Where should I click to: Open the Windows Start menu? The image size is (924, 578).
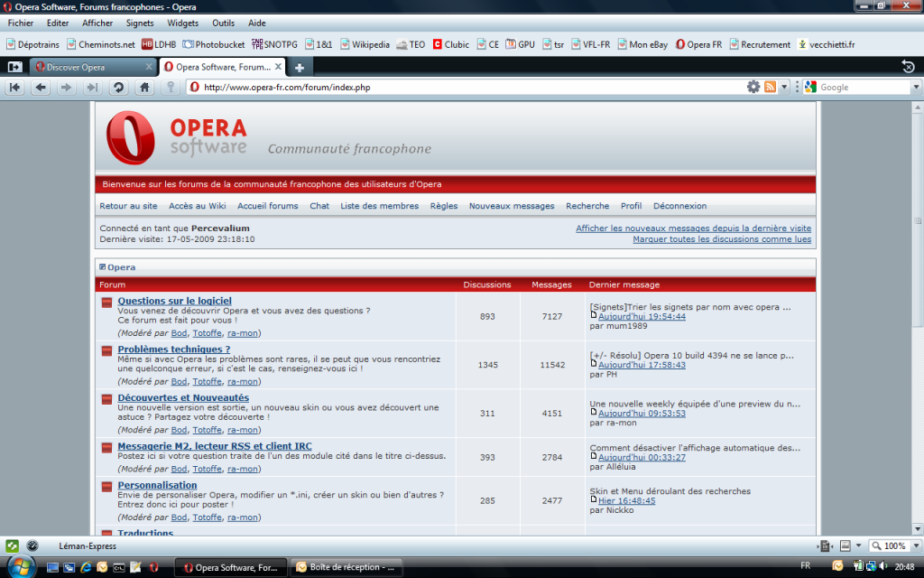[21, 567]
